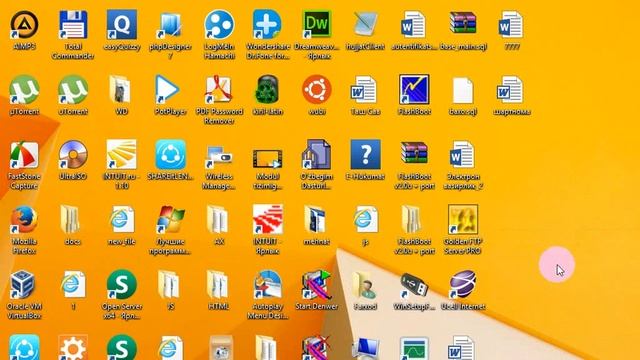
Task: Select the FlashBoot v2.0c + port archive
Action: 414,153
